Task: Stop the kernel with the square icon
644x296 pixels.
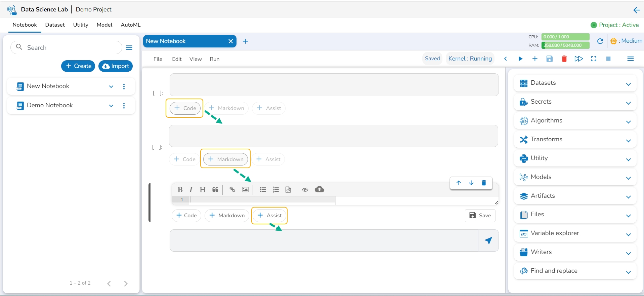Action: 608,59
